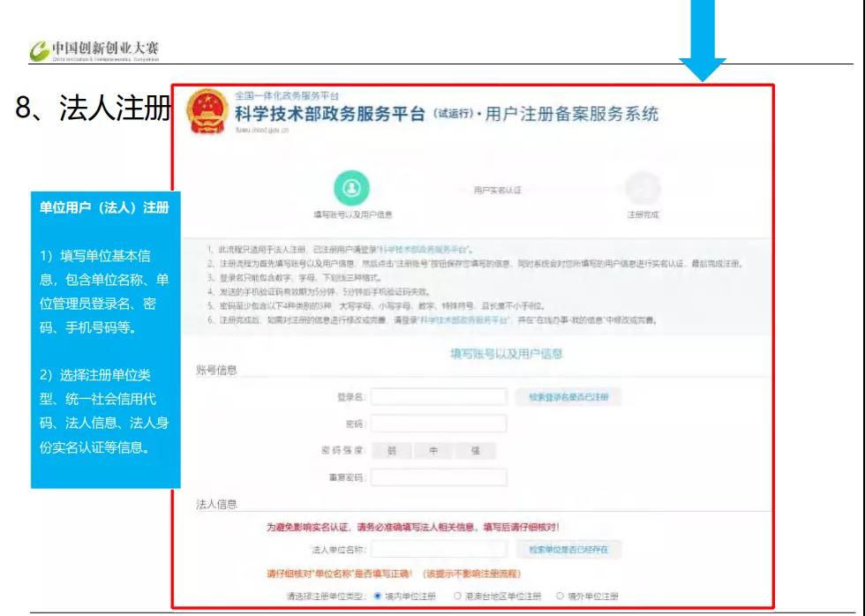Click the blue downward arrow
Viewport: 865px width, 616px height.
tap(702, 40)
